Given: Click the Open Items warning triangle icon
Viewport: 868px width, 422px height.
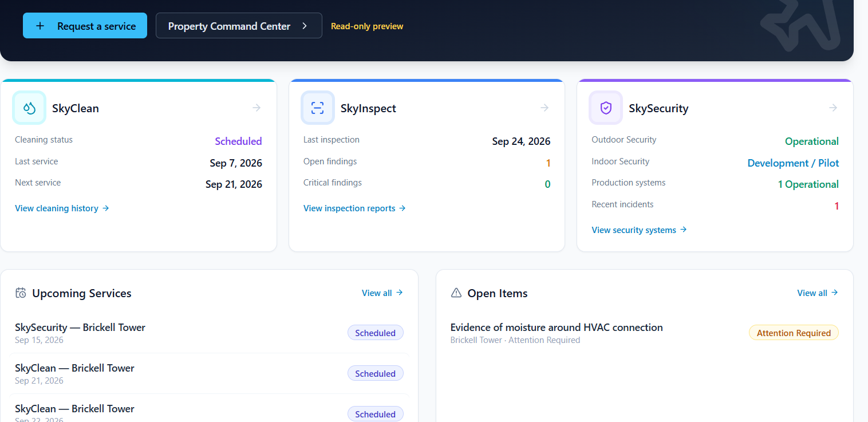Looking at the screenshot, I should [456, 293].
